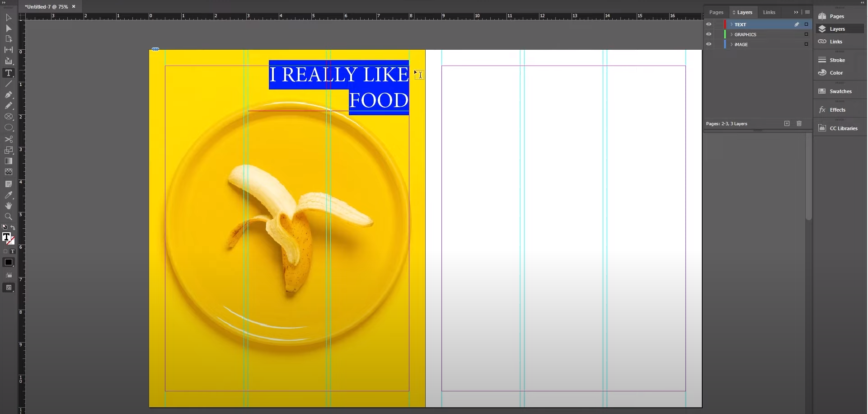
Task: Swap fill and stroke colors
Action: tap(13, 227)
